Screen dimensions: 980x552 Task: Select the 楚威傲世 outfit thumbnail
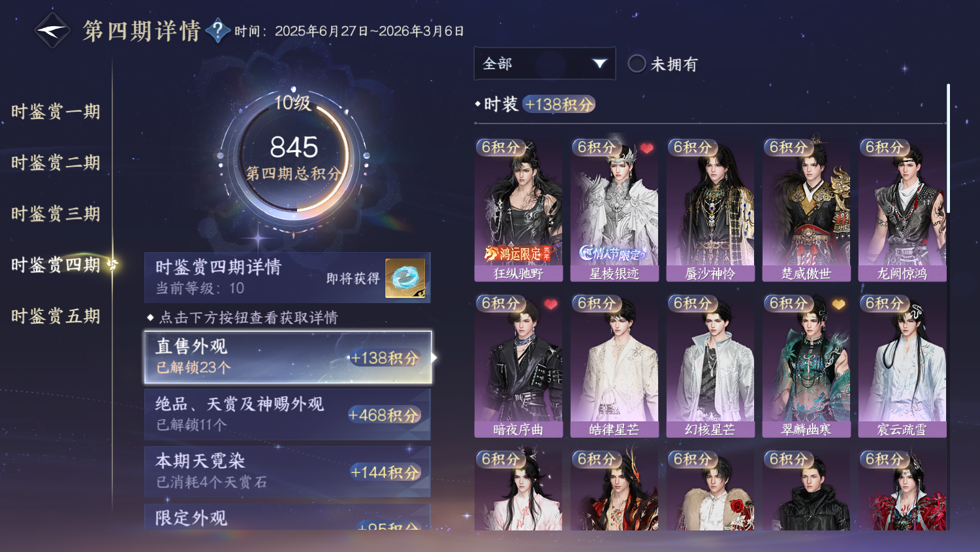806,210
